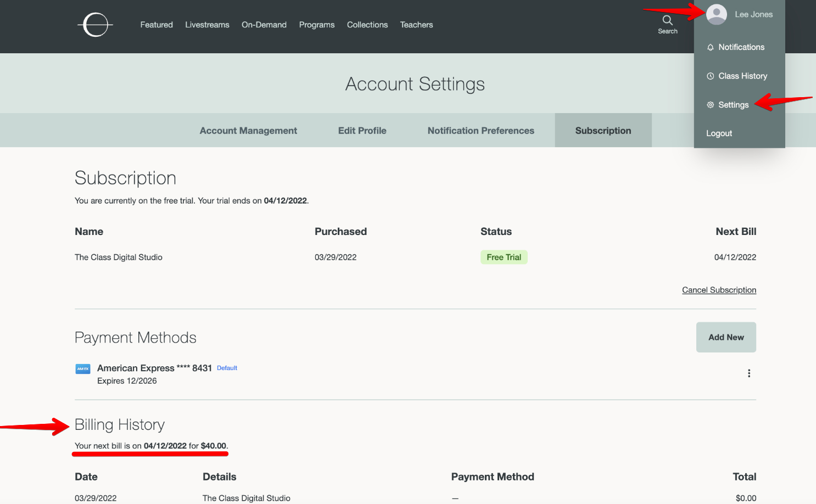Click Logout in the user menu
This screenshot has width=816, height=504.
pyautogui.click(x=719, y=133)
